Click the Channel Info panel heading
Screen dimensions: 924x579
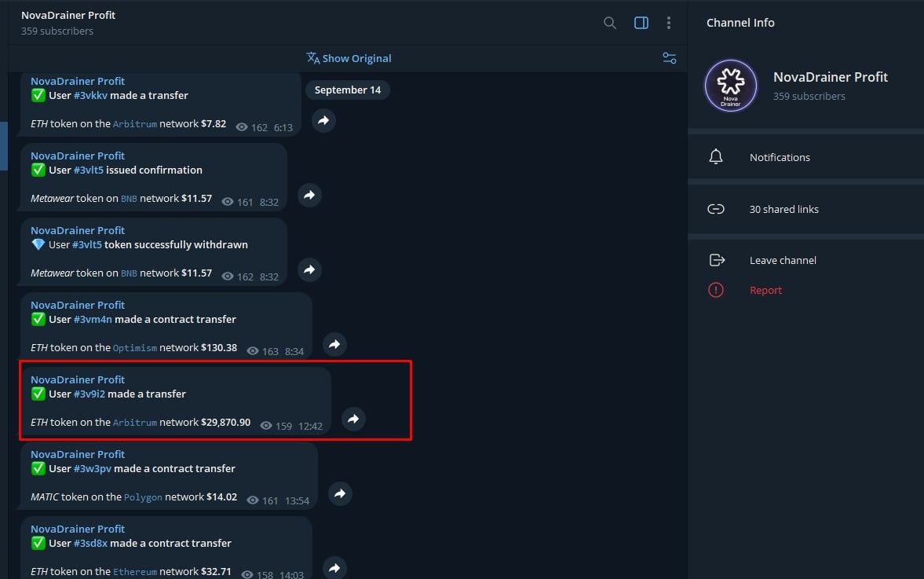(x=740, y=23)
